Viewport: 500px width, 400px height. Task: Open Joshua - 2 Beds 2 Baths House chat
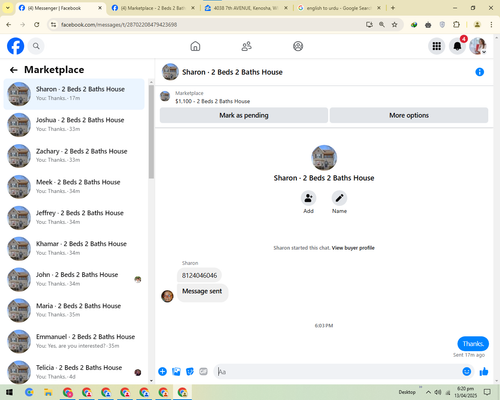(x=74, y=125)
